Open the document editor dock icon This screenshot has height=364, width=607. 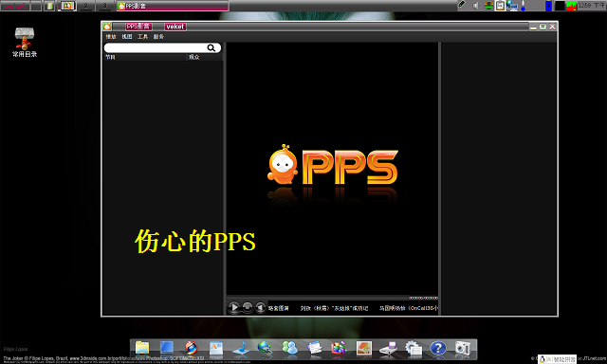(x=216, y=348)
